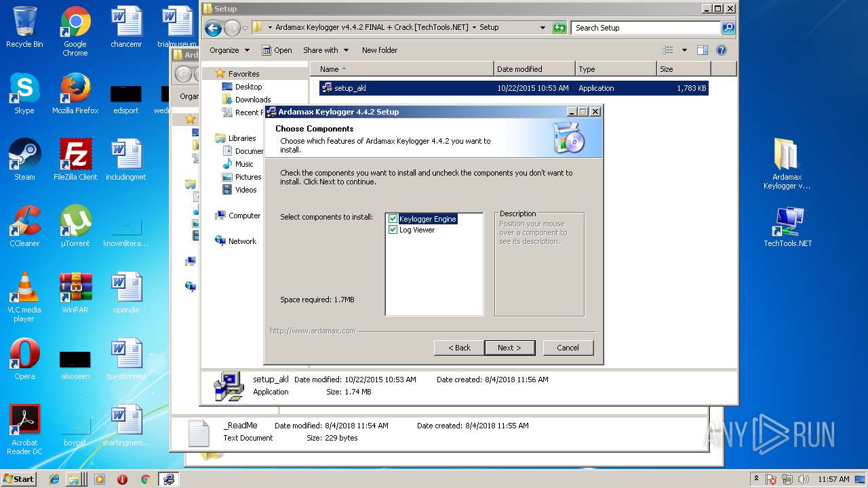Image resolution: width=868 pixels, height=488 pixels.
Task: Sort files by Name column
Action: pyautogui.click(x=402, y=69)
